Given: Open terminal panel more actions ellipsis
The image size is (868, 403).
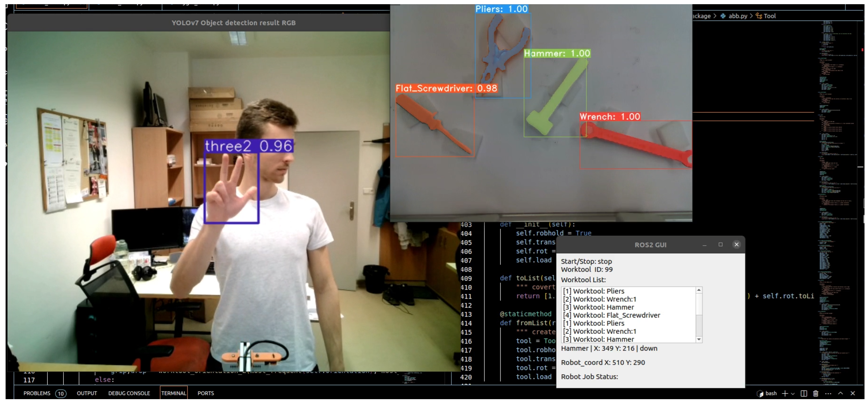Looking at the screenshot, I should pyautogui.click(x=828, y=394).
